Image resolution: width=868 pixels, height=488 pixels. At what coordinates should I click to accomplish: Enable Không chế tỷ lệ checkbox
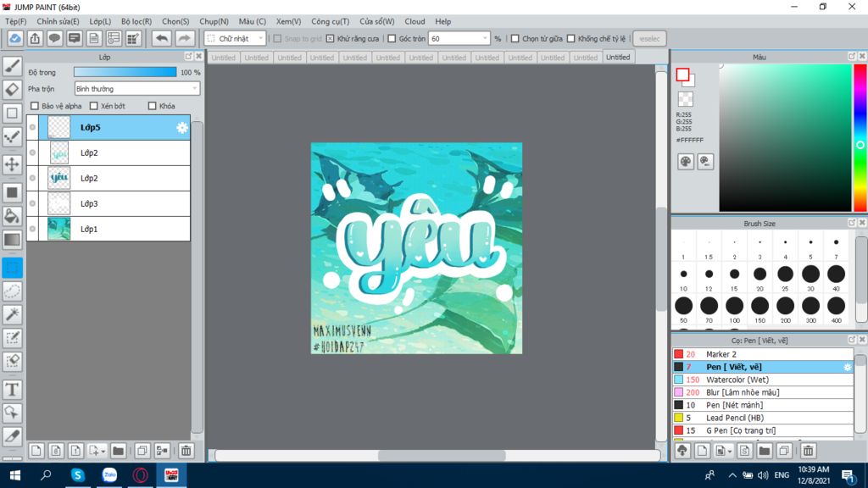point(570,39)
